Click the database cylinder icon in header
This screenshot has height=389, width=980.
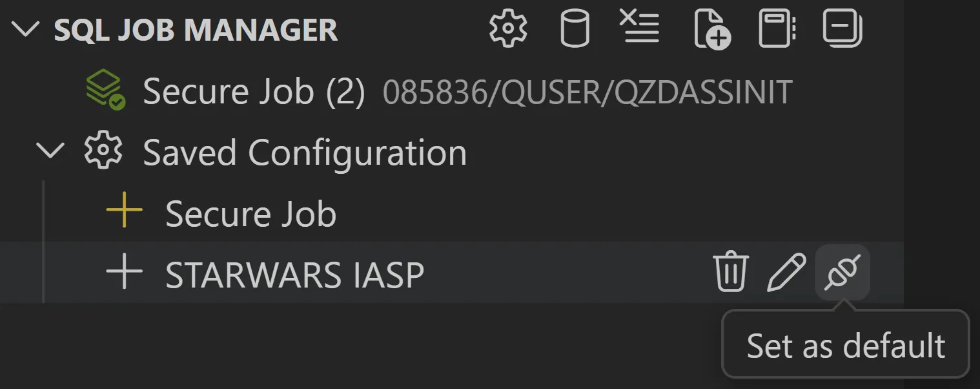click(x=574, y=29)
